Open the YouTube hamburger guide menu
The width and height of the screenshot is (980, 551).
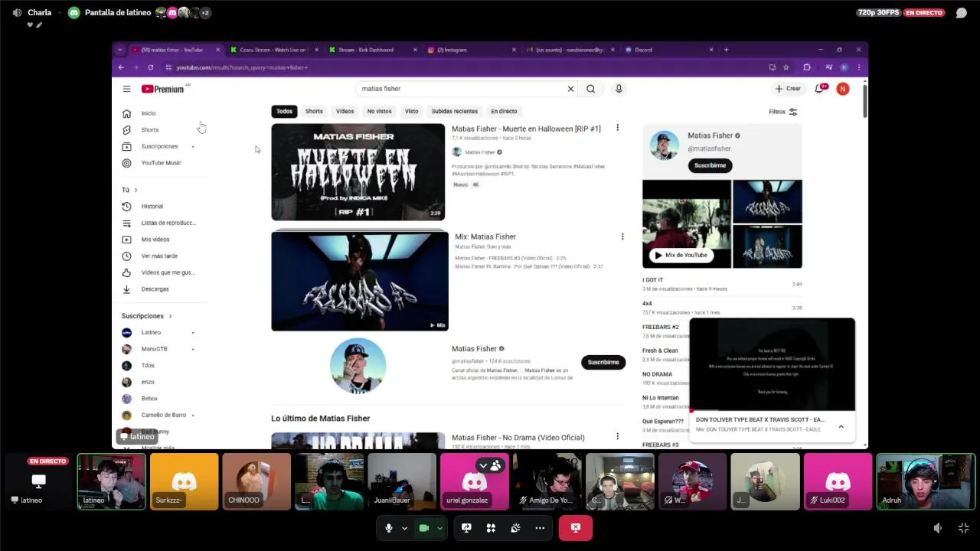126,89
